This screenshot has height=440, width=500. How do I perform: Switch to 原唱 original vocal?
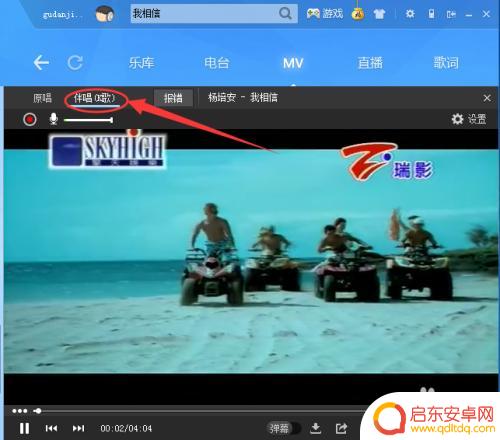42,98
